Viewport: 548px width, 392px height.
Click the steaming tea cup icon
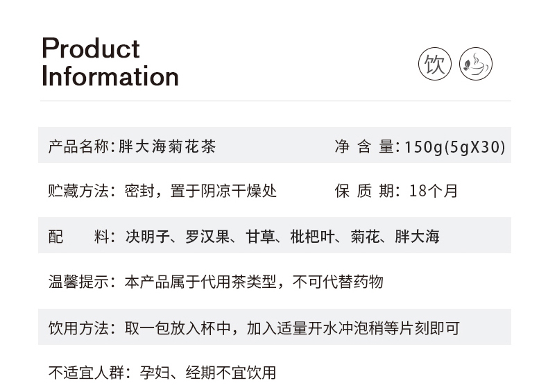476,65
